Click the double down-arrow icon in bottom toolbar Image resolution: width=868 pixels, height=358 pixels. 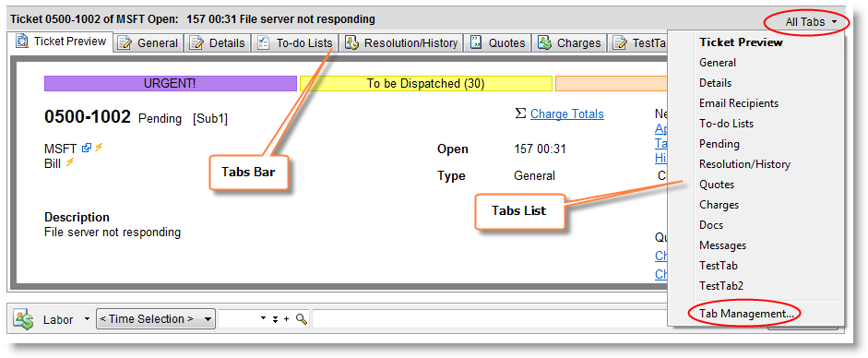coord(275,320)
